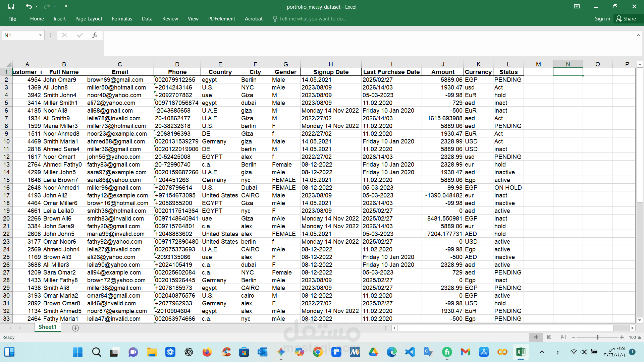The image size is (644, 362).
Task: Open Customize Quick Access Toolbar dropdown
Action: [x=66, y=6]
